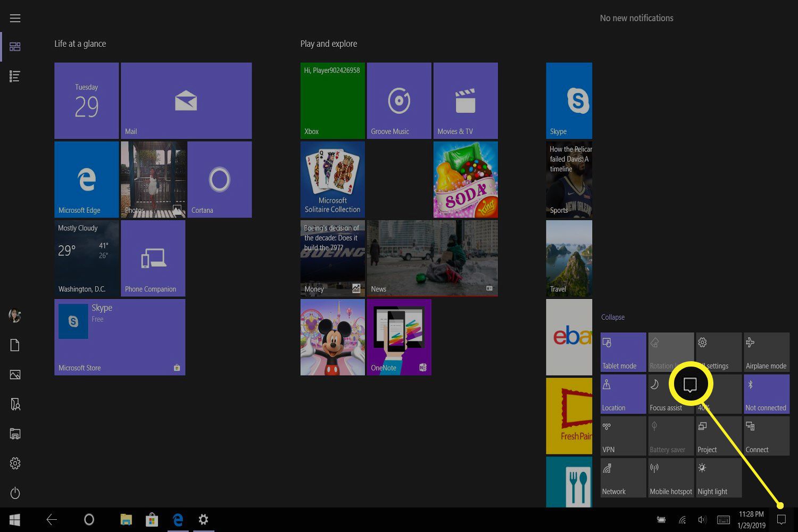Open the eBay tile
The image size is (798, 532).
pyautogui.click(x=569, y=337)
